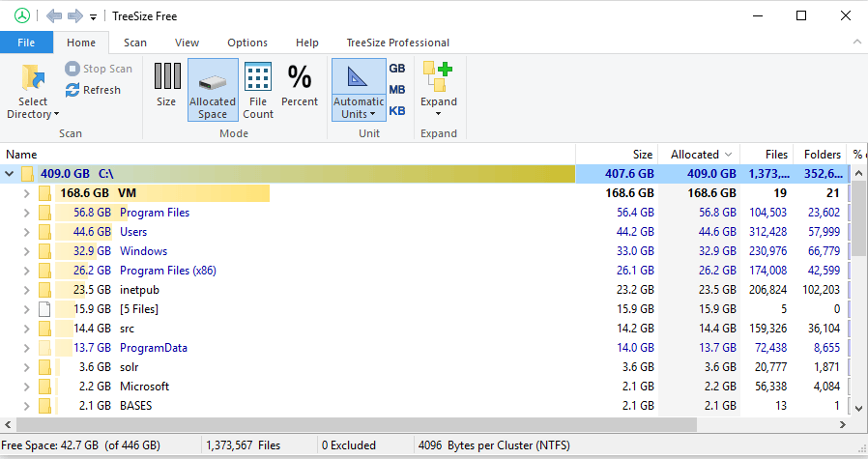Collapse the C:\ root node
Viewport: 868px width, 459px height.
(10, 174)
